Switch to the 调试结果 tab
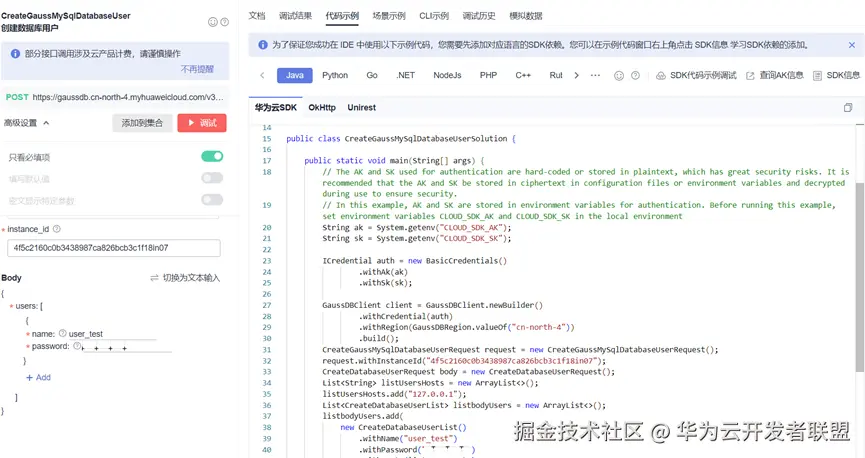The image size is (865, 458). pyautogui.click(x=295, y=16)
